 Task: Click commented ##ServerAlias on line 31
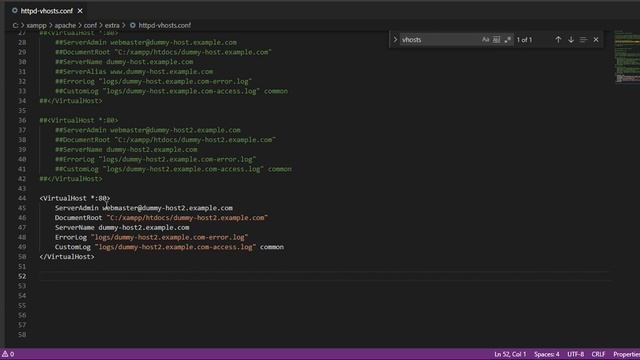pos(80,72)
